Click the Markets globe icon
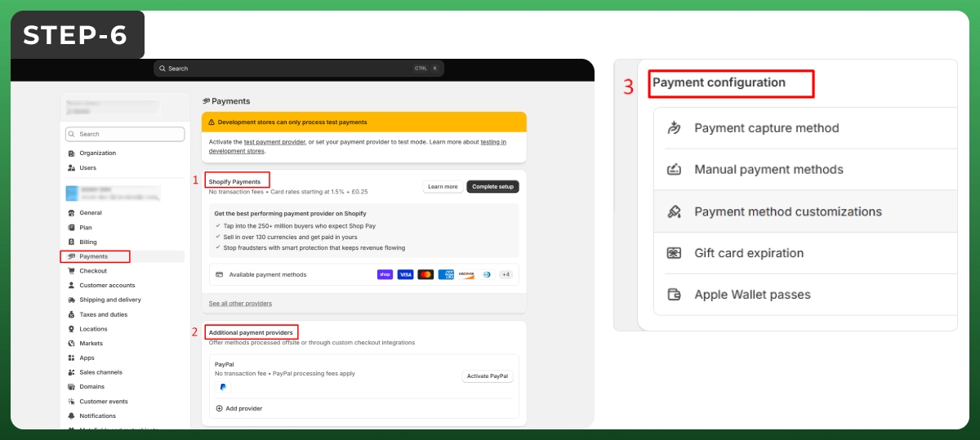 [x=72, y=344]
